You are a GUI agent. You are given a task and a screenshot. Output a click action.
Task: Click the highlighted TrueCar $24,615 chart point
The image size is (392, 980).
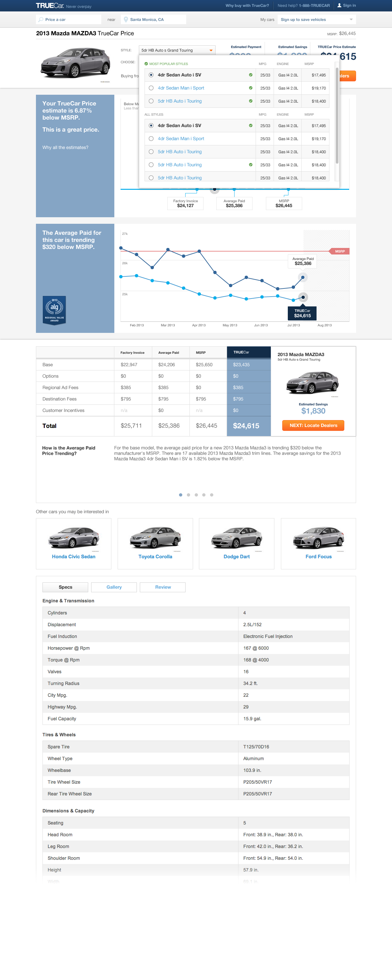(x=303, y=297)
